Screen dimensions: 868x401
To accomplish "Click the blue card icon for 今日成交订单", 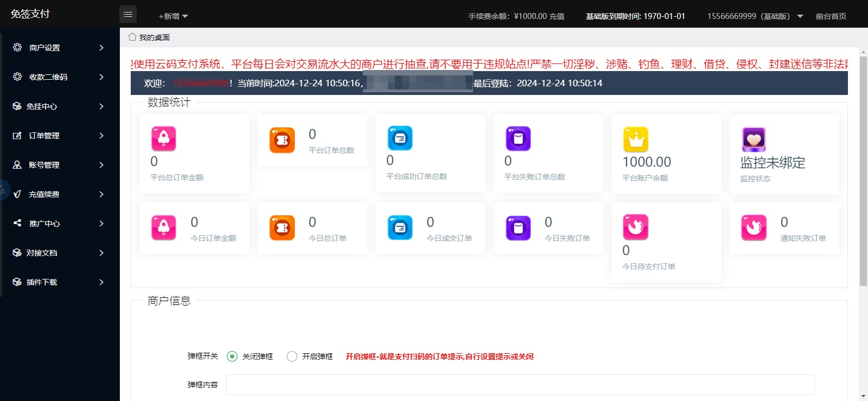I will [x=400, y=228].
